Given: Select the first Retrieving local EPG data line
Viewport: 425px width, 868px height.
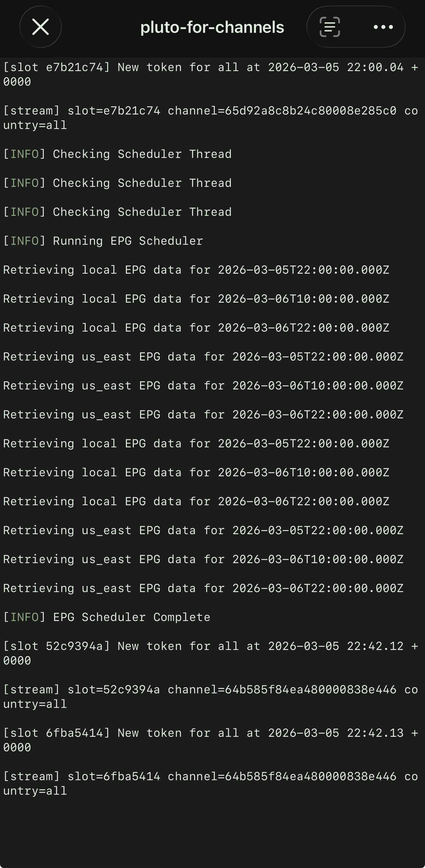Looking at the screenshot, I should point(196,270).
